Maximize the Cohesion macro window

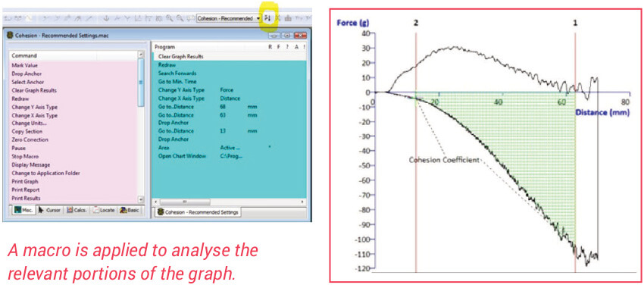coord(287,36)
